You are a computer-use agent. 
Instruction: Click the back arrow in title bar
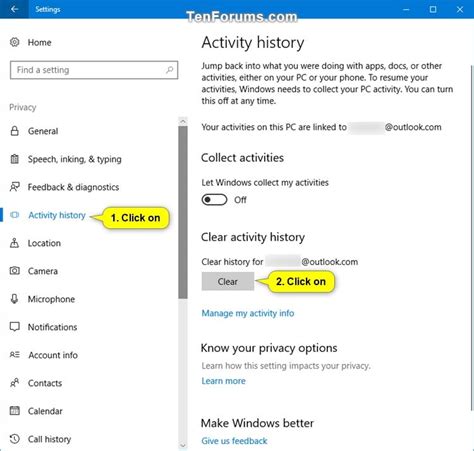(14, 9)
